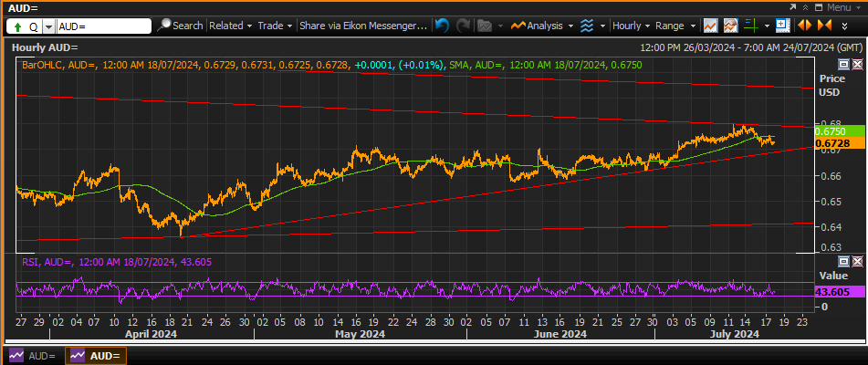The image size is (868, 365).
Task: Close the RSI indicator panel
Action: [857, 261]
